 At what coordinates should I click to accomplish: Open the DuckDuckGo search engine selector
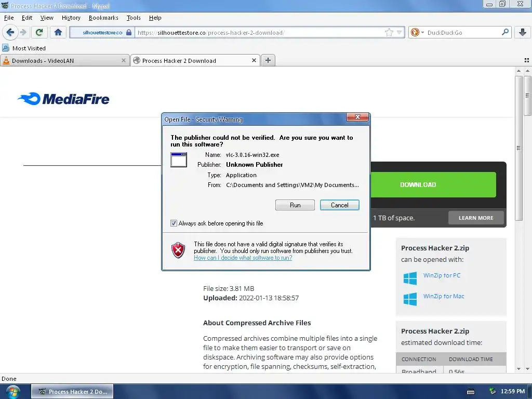coord(417,33)
